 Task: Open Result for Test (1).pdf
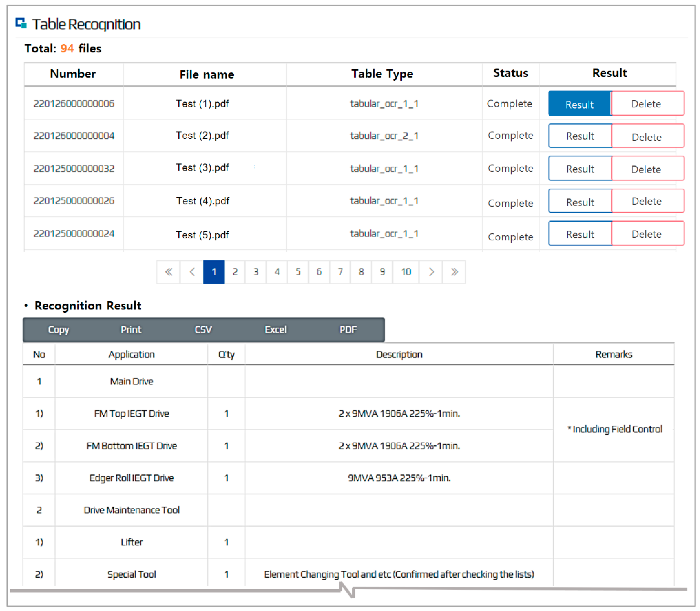click(579, 104)
